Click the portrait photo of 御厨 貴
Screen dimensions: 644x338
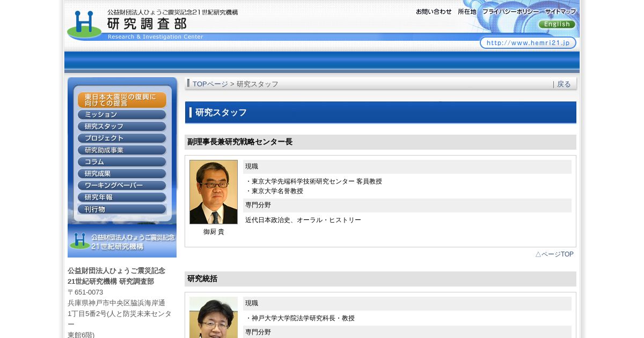pyautogui.click(x=214, y=192)
